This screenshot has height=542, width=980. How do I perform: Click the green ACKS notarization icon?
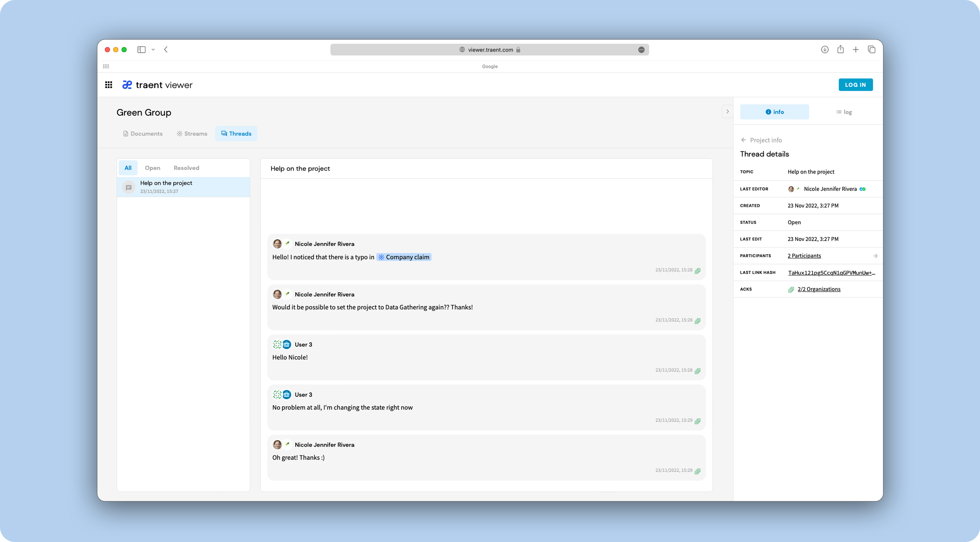[x=791, y=289]
